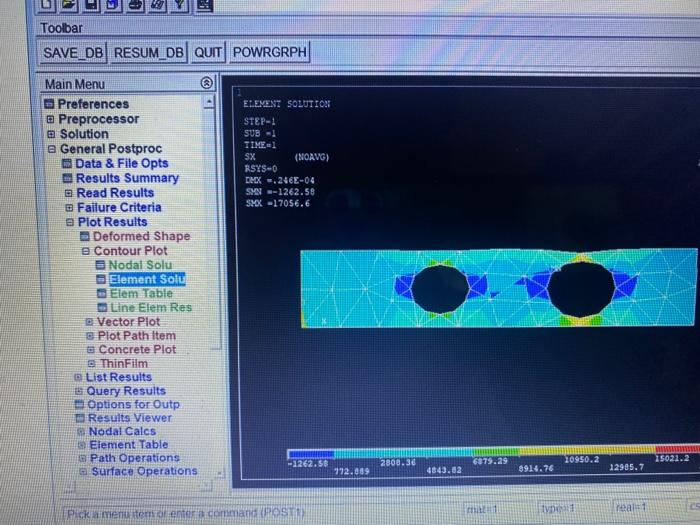The width and height of the screenshot is (700, 525).
Task: Click the POWRGRPH toolbar button
Action: point(270,52)
